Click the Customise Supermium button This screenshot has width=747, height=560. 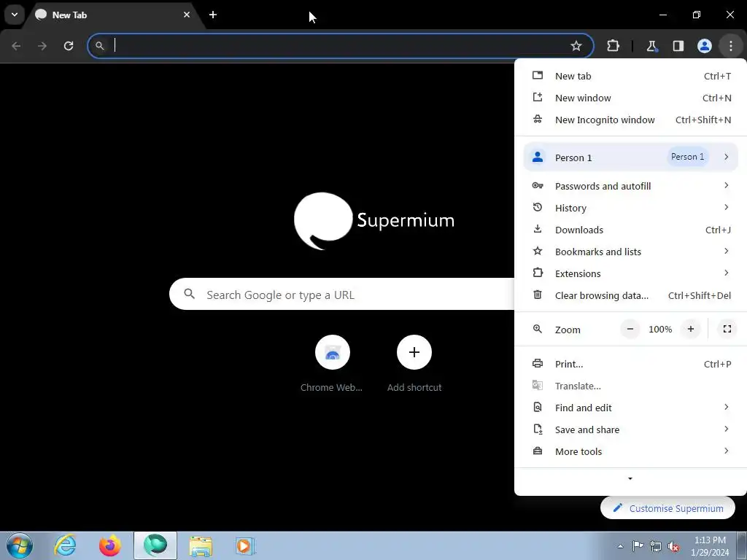(667, 508)
